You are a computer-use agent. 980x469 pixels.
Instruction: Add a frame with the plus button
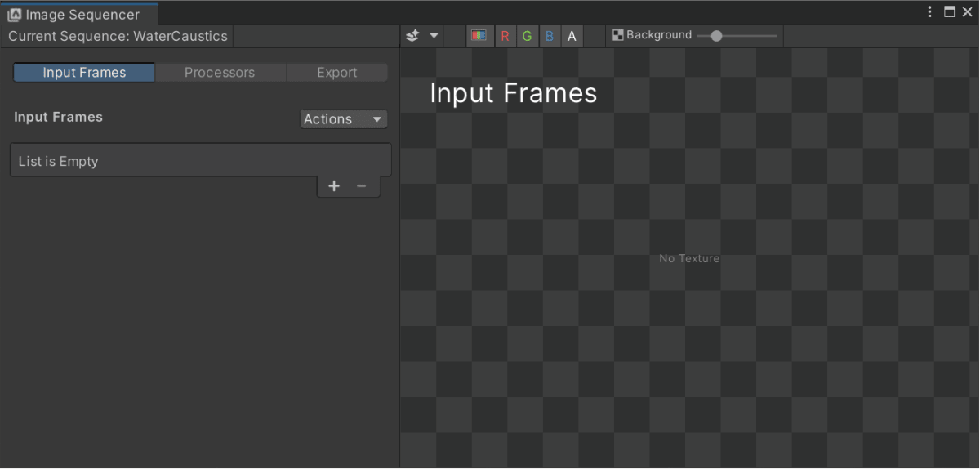334,186
